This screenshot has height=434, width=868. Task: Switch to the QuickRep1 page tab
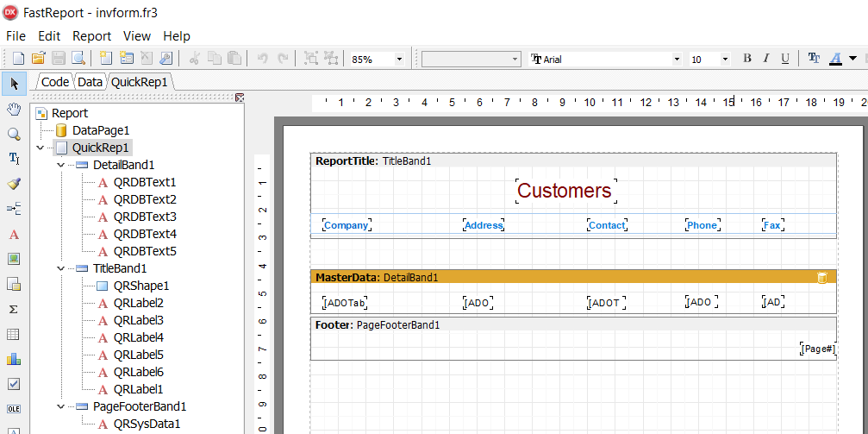pyautogui.click(x=139, y=82)
